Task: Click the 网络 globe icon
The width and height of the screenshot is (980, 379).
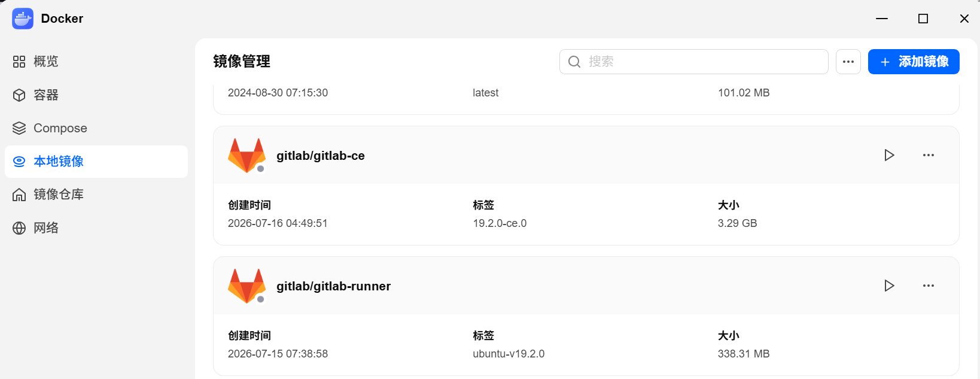Action: point(19,228)
